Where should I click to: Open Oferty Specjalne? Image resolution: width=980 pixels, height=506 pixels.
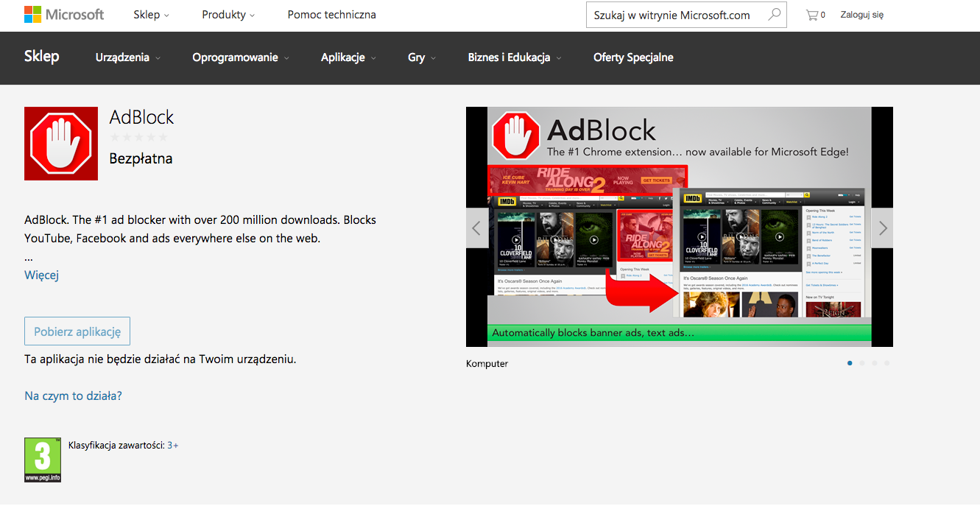click(633, 57)
